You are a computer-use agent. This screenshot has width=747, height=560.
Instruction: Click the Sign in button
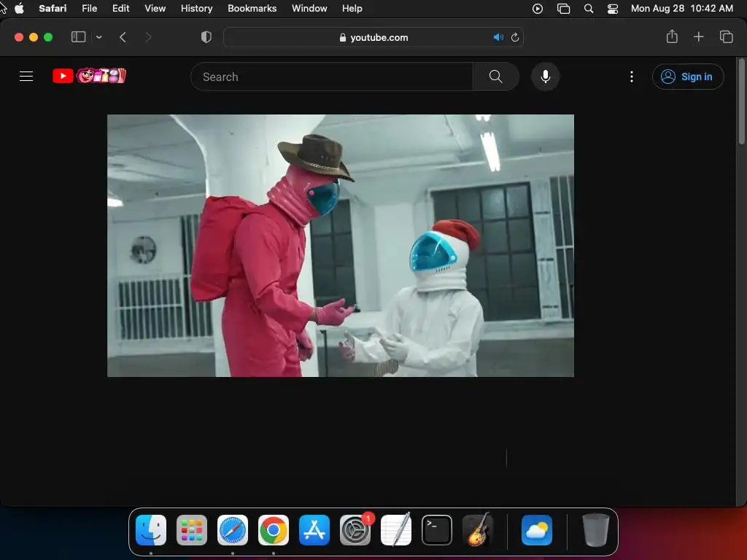[x=688, y=77]
